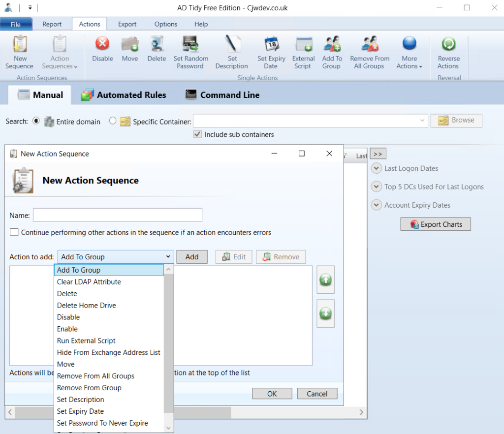Click the >> panel toggle button
The image size is (504, 434).
click(x=378, y=154)
